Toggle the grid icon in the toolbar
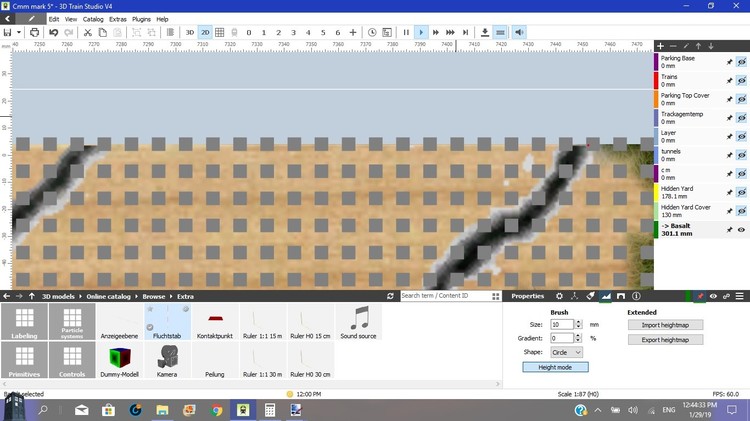The image size is (750, 421). 220,33
